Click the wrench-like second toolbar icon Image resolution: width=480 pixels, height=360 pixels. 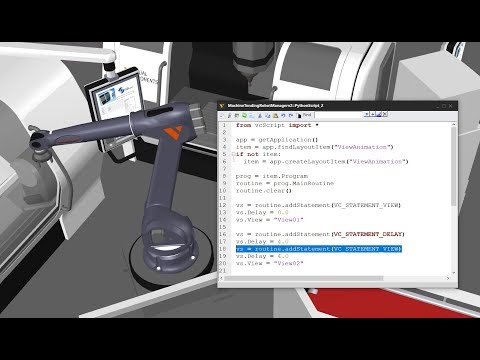coord(229,116)
